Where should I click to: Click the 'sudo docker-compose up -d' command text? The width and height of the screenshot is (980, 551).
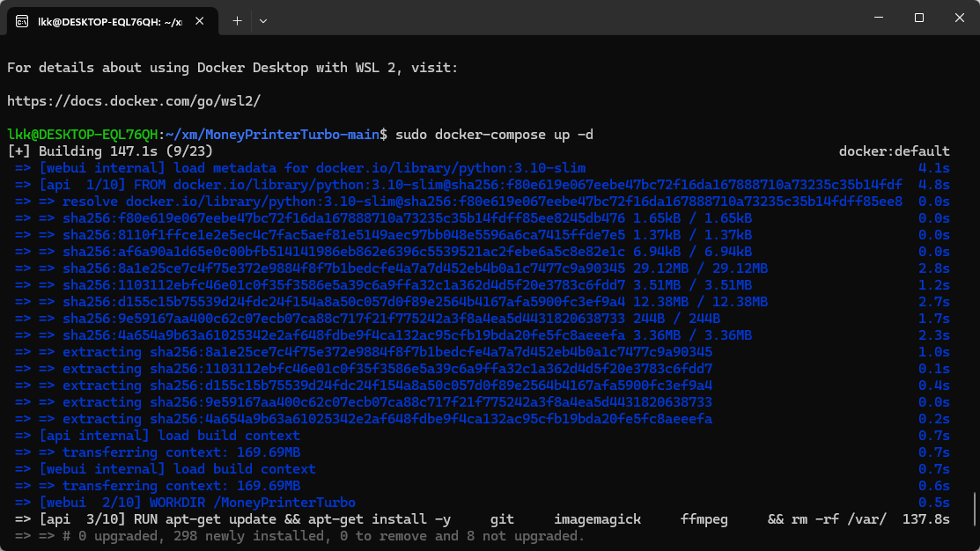495,135
